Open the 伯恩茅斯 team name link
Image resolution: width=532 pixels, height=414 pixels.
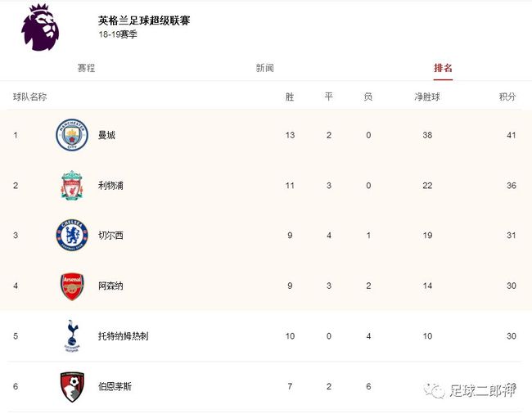(x=115, y=386)
